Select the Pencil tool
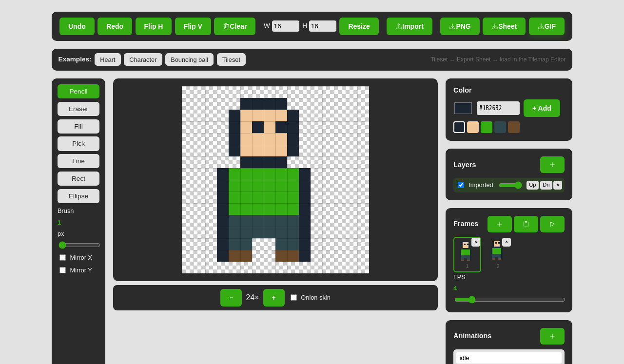Image resolution: width=624 pixels, height=364 pixels. point(78,92)
